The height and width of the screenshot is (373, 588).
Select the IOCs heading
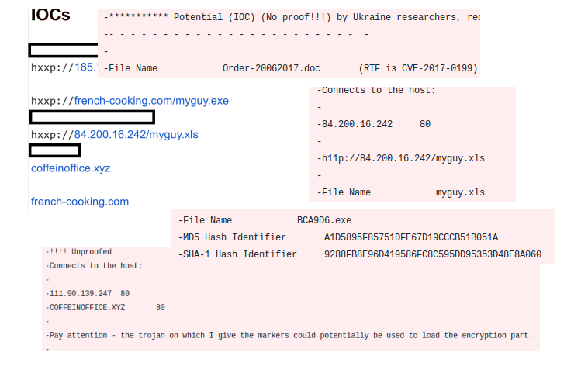[50, 15]
